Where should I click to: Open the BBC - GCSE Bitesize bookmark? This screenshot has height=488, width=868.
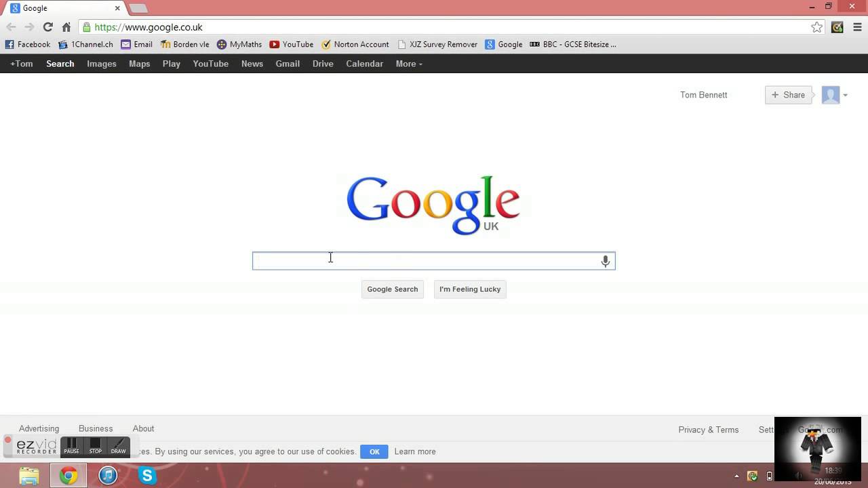573,44
